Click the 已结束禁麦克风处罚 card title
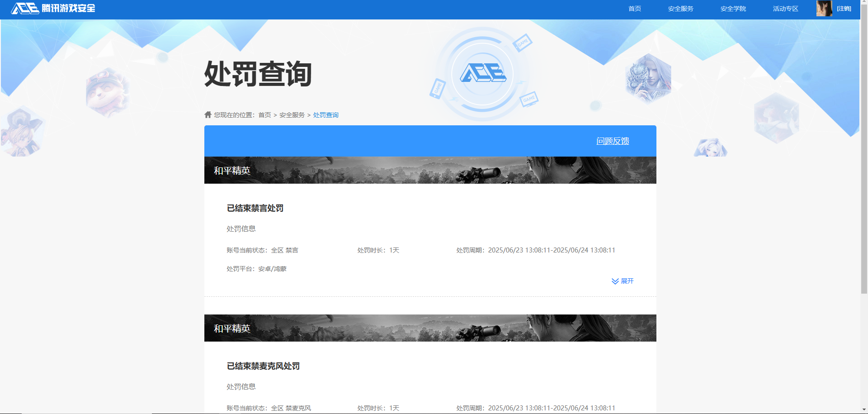 [264, 366]
